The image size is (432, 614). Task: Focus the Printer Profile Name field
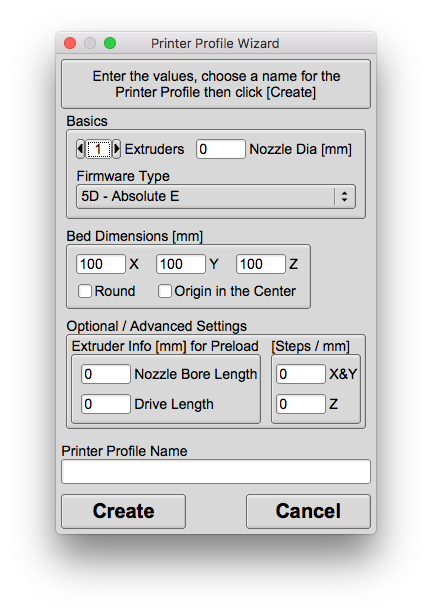[216, 471]
